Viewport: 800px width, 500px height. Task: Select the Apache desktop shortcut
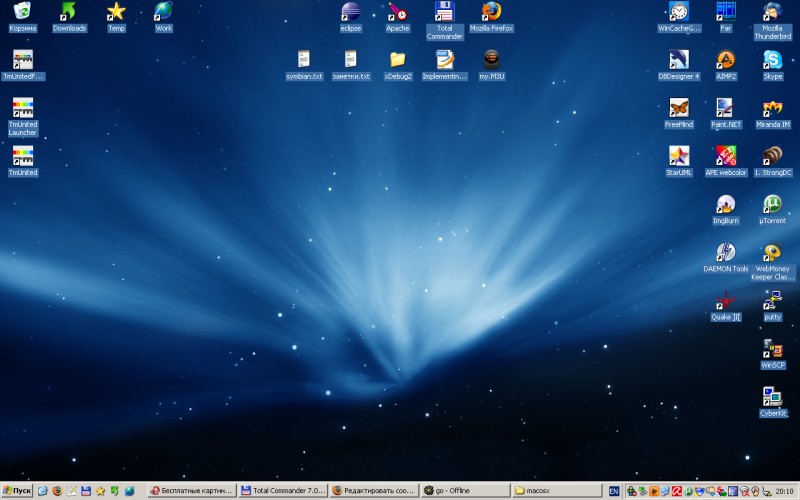[398, 12]
